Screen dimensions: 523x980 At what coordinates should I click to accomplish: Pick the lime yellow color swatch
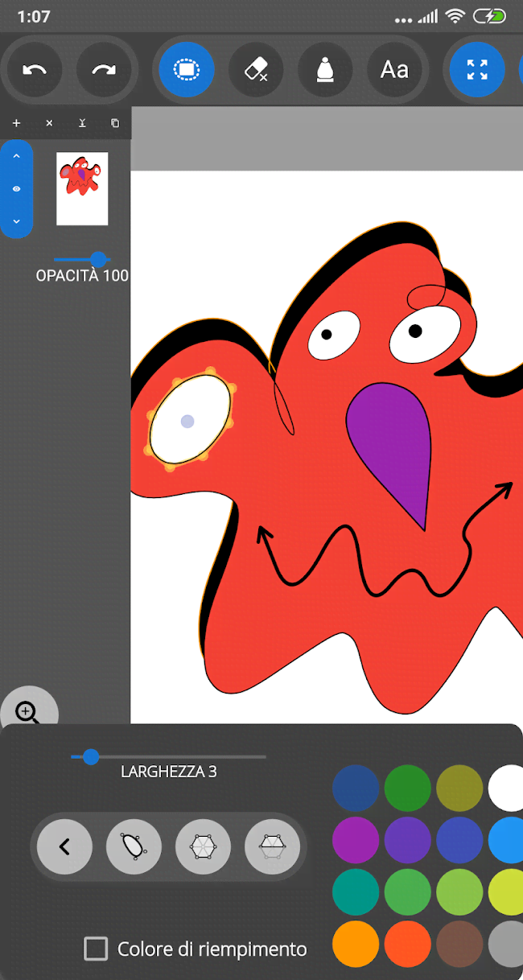point(506,891)
